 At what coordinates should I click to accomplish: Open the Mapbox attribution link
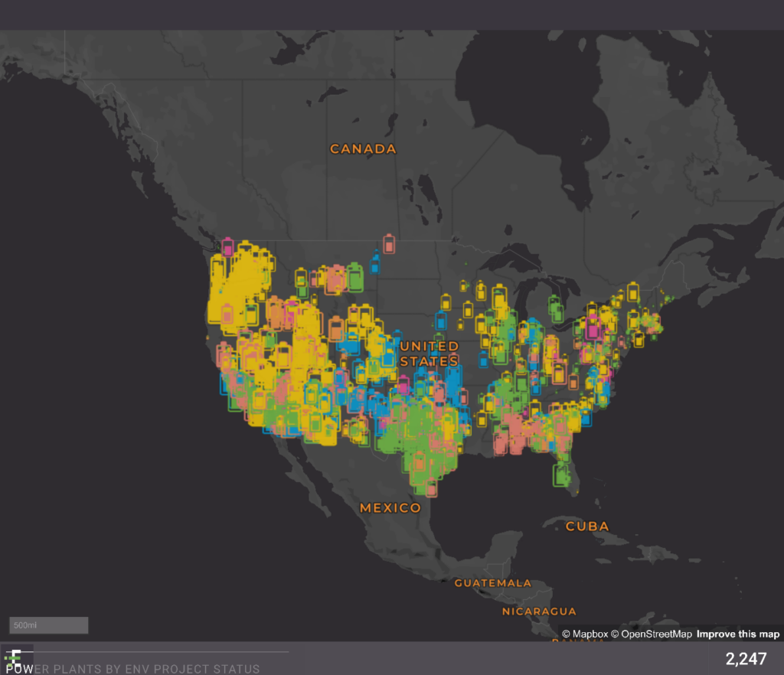[x=585, y=634]
